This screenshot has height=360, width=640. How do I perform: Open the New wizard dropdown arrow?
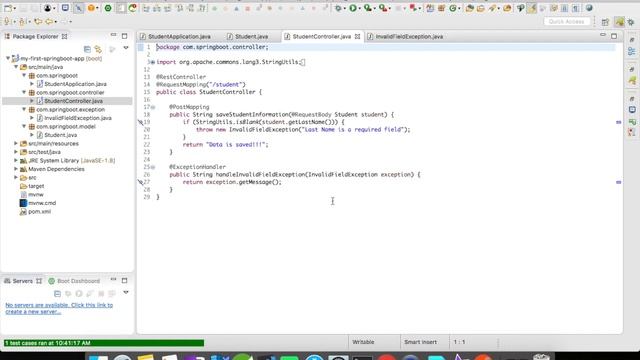point(15,9)
